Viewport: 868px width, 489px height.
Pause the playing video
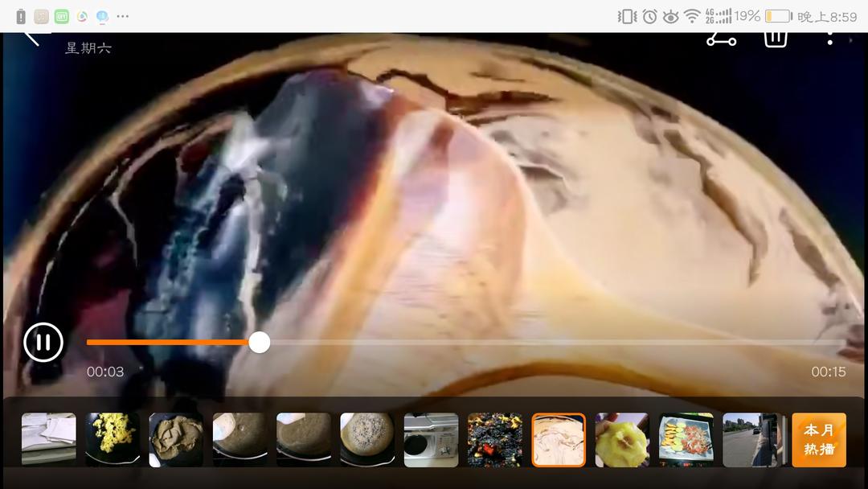click(x=43, y=343)
